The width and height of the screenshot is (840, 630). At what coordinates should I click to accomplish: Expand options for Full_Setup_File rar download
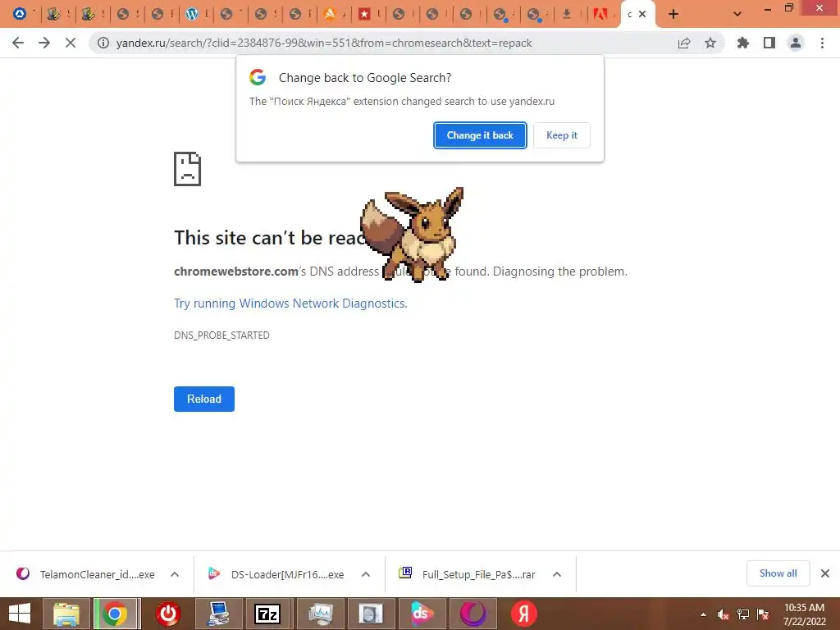click(x=557, y=574)
